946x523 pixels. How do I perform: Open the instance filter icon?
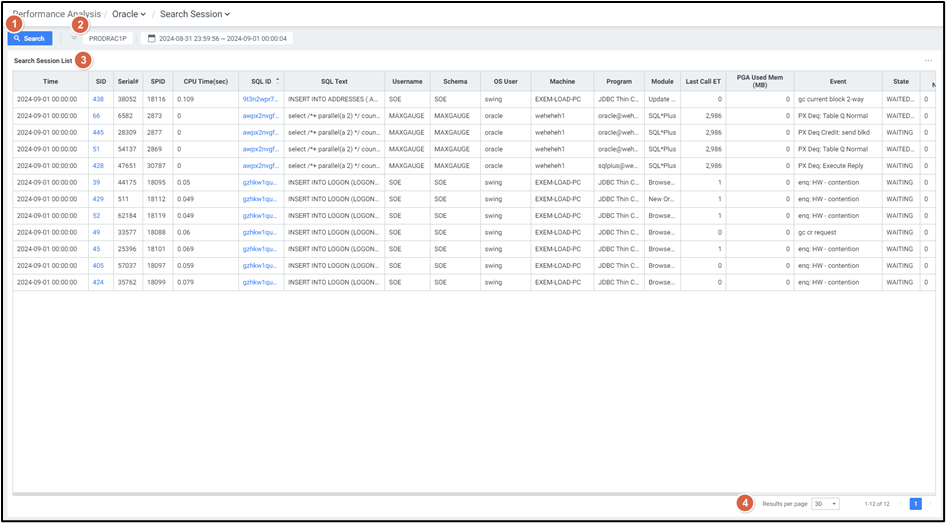tap(74, 38)
